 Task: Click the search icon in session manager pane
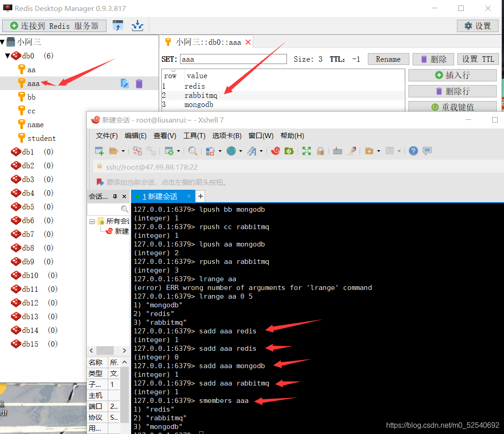click(x=124, y=209)
